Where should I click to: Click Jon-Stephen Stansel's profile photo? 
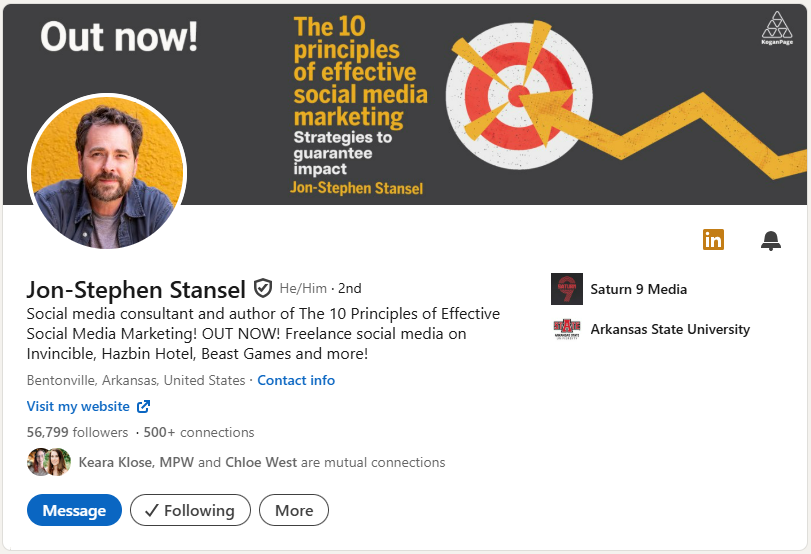tap(107, 172)
